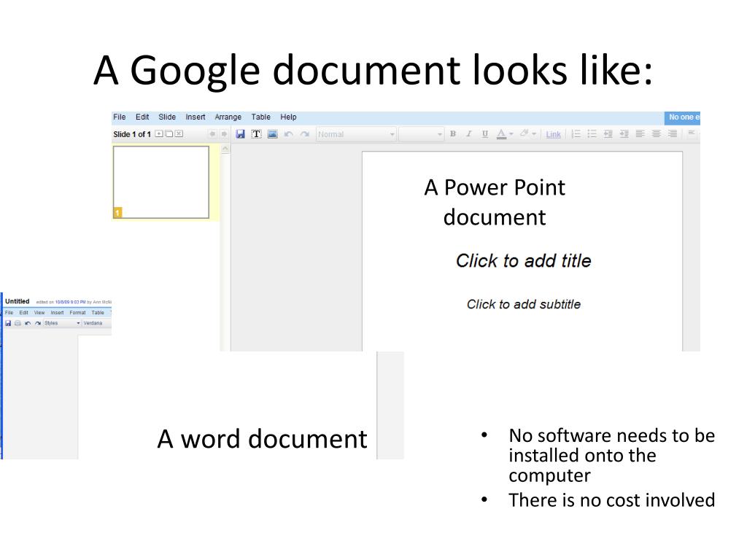Open the Styles dropdown
This screenshot has height=560, width=747.
tap(62, 323)
